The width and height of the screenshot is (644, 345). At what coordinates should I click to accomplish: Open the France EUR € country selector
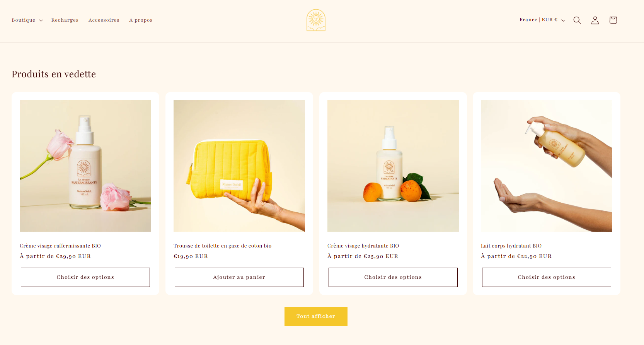click(542, 20)
